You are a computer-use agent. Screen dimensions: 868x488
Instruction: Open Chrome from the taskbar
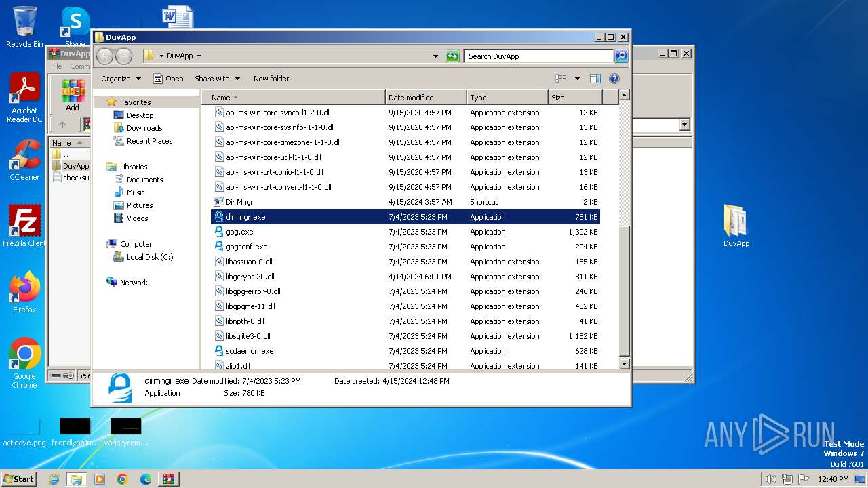(x=123, y=479)
